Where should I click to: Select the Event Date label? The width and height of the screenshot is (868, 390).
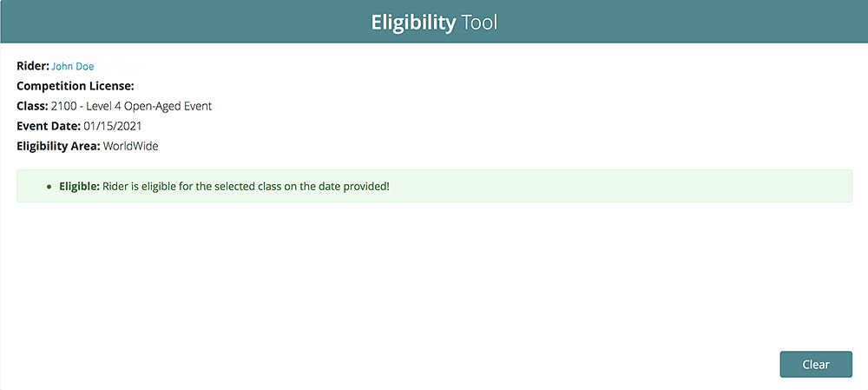coord(49,126)
